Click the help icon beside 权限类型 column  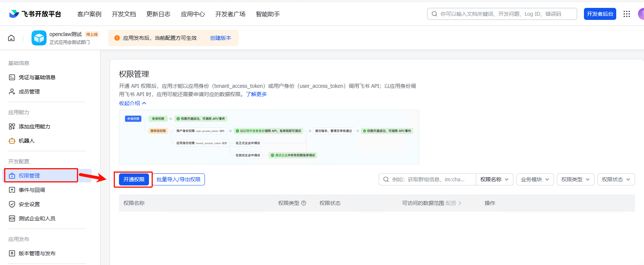pos(304,203)
